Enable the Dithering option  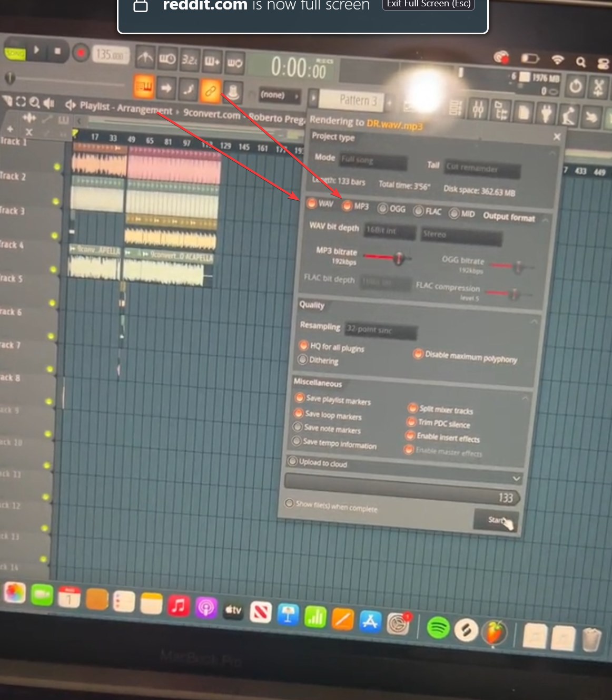(303, 359)
